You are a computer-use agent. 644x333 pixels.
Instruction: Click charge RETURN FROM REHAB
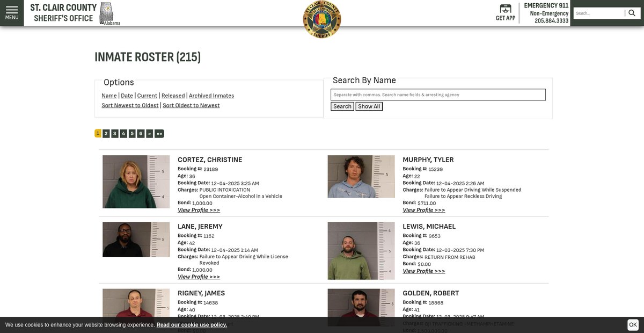point(450,257)
